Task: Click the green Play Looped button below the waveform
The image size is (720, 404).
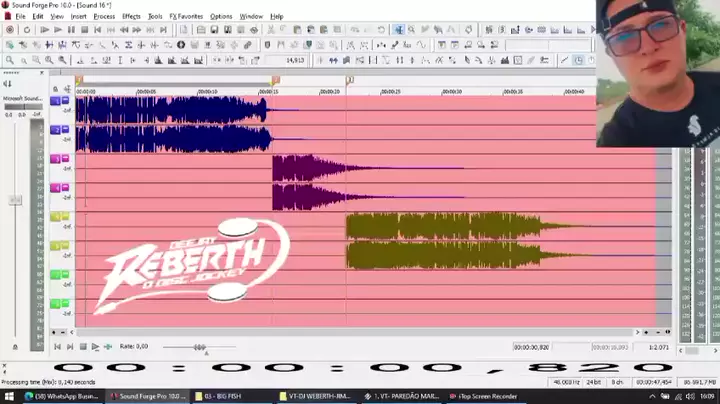Action: tap(108, 347)
